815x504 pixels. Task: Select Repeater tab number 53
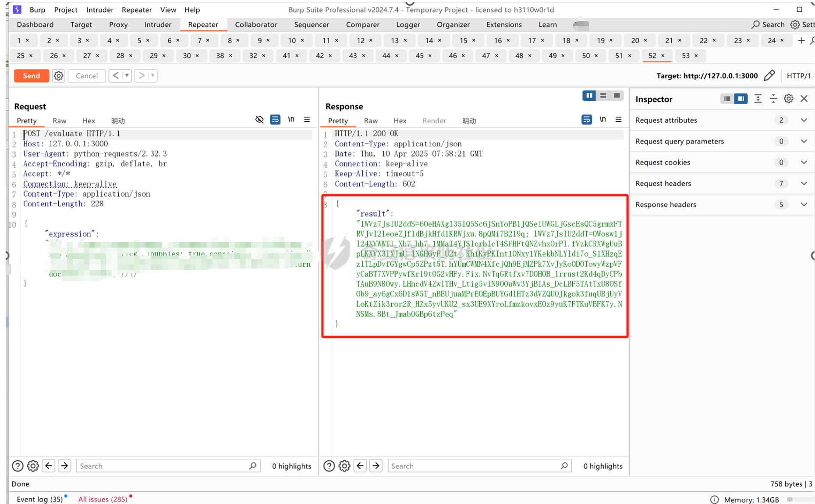[x=686, y=56]
